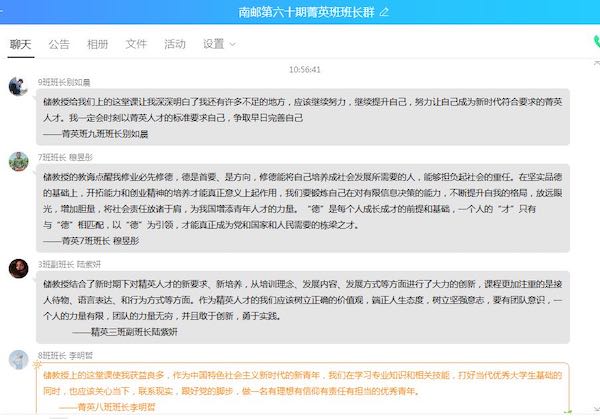Start a call with the green phone icon
Image resolution: width=600 pixels, height=419 pixels.
point(594,43)
